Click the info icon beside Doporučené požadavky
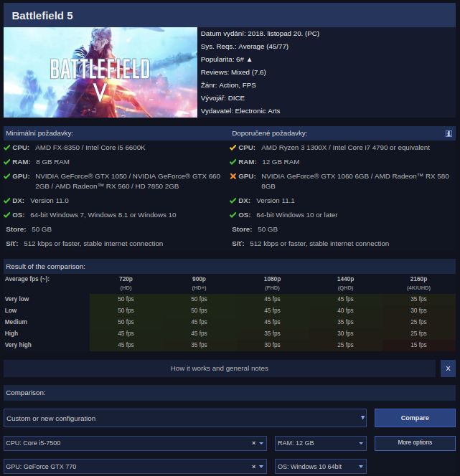 click(x=449, y=133)
